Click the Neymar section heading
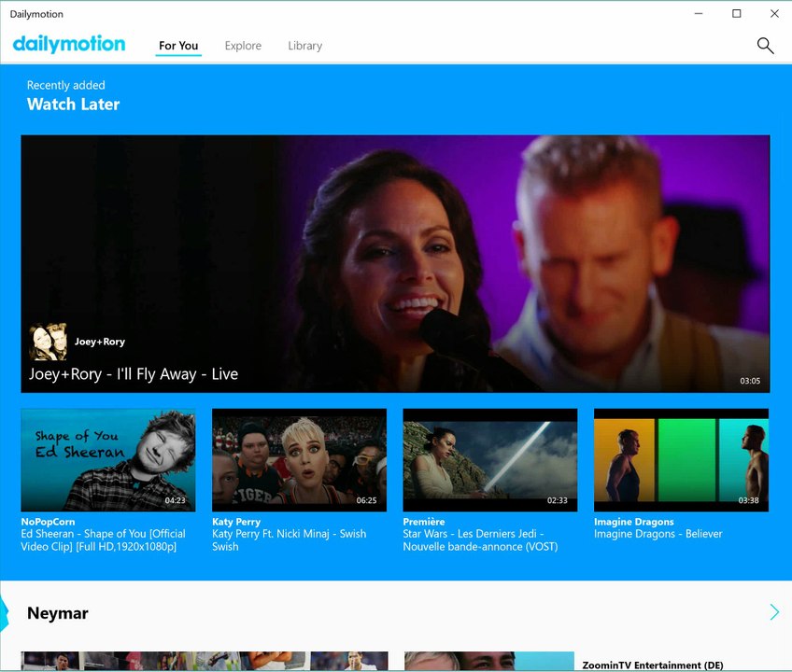This screenshot has width=792, height=672. point(58,613)
